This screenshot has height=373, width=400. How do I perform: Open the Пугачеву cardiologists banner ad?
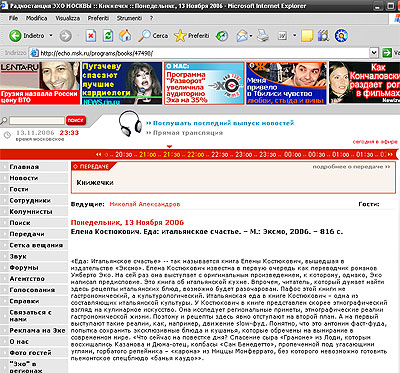pos(122,83)
